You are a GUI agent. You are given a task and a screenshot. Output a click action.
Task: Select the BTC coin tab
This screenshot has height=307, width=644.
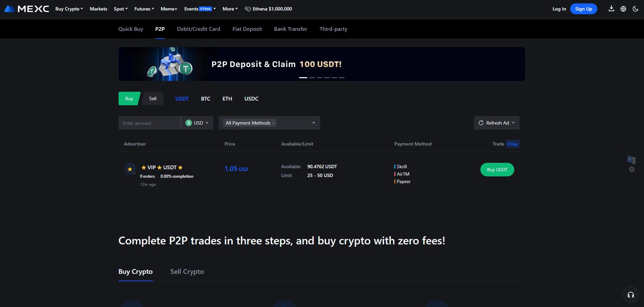(206, 98)
